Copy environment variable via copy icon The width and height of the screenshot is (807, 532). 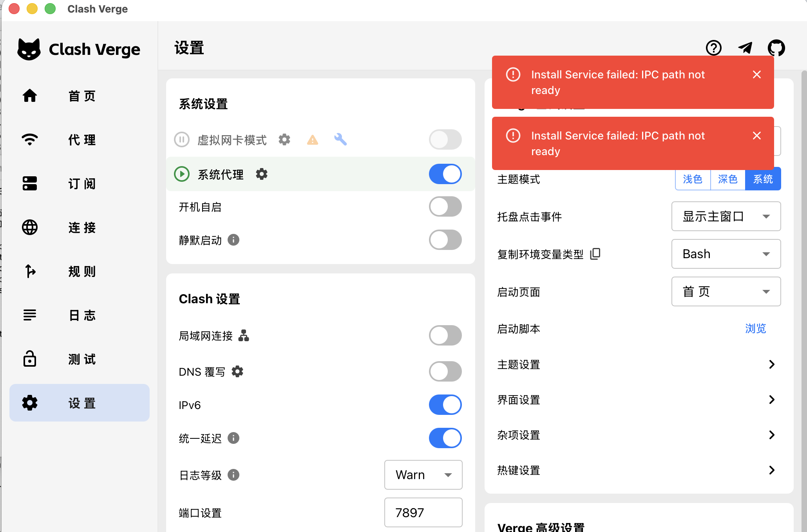pyautogui.click(x=595, y=254)
